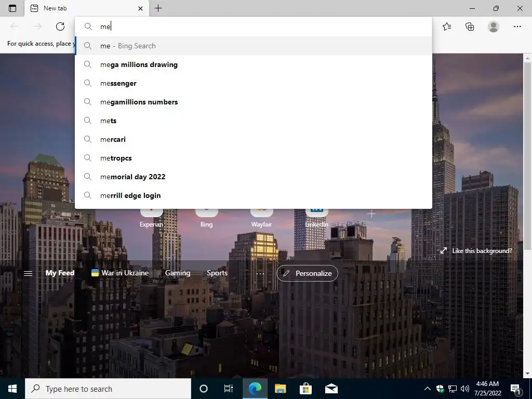Click the page vertical scrollbar thumb

tap(527, 155)
